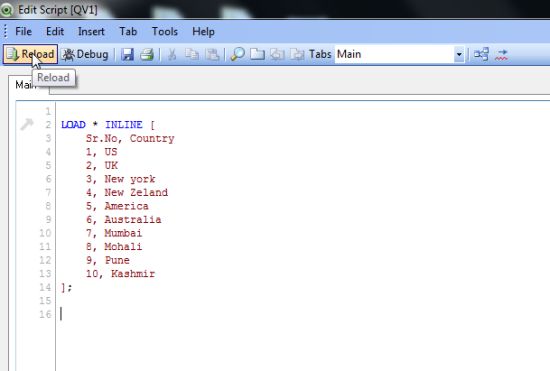The height and width of the screenshot is (371, 550).
Task: Start the script Debug mode
Action: pos(85,54)
